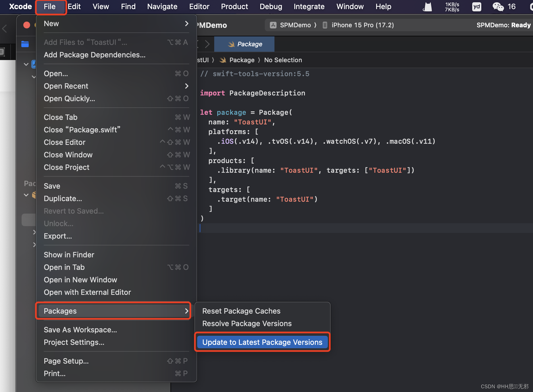This screenshot has width=533, height=392.
Task: Click Resolve Package Versions
Action: click(x=263, y=324)
